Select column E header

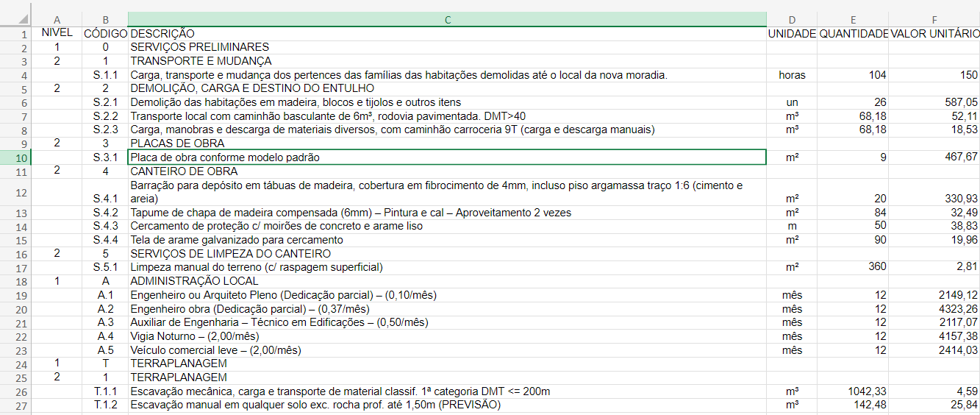(853, 20)
